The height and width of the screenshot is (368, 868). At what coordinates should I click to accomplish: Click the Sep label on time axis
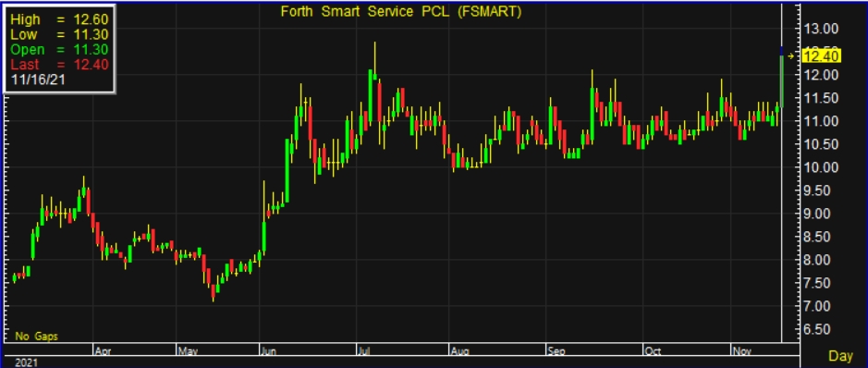coord(556,350)
